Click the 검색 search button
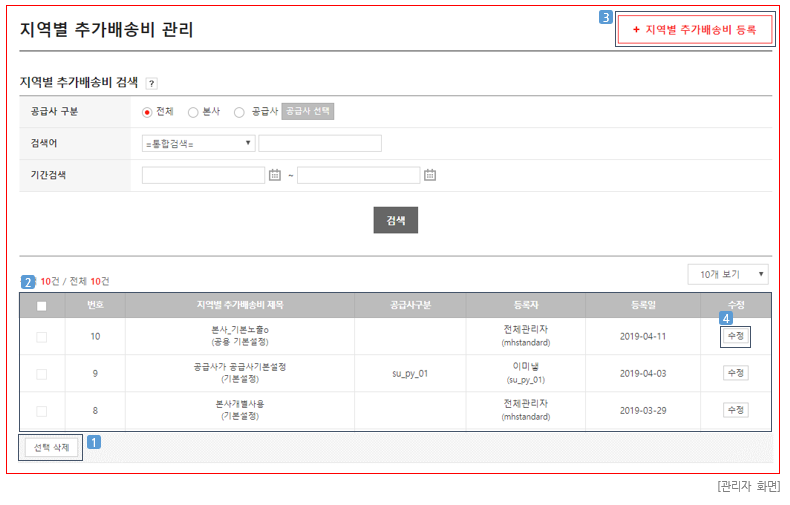Viewport: 790px width, 505px height. pyautogui.click(x=395, y=220)
